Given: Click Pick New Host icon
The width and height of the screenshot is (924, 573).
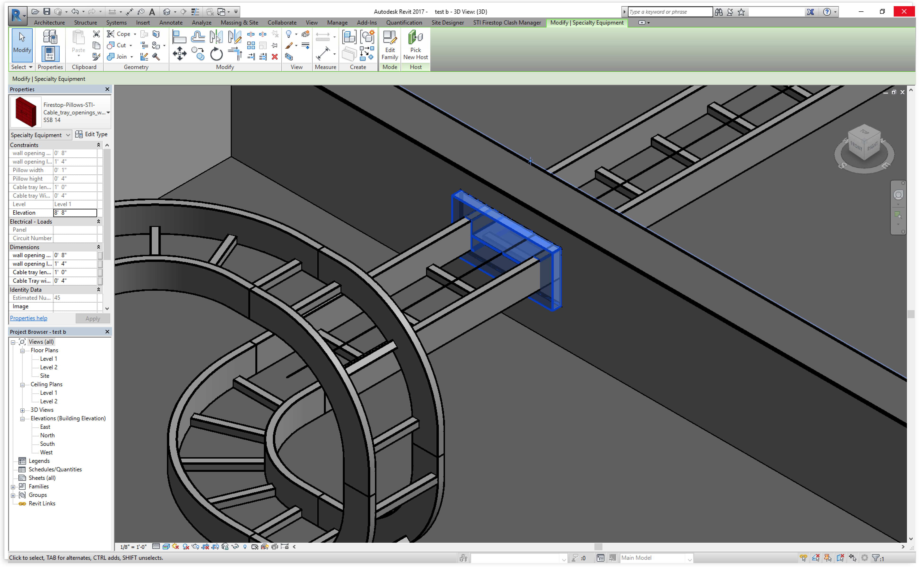Looking at the screenshot, I should pyautogui.click(x=415, y=45).
